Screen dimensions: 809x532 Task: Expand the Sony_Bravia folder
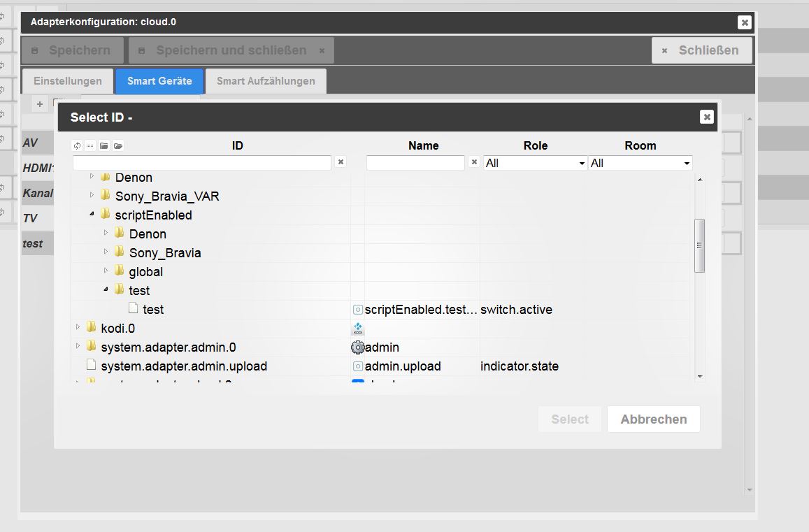coord(106,252)
